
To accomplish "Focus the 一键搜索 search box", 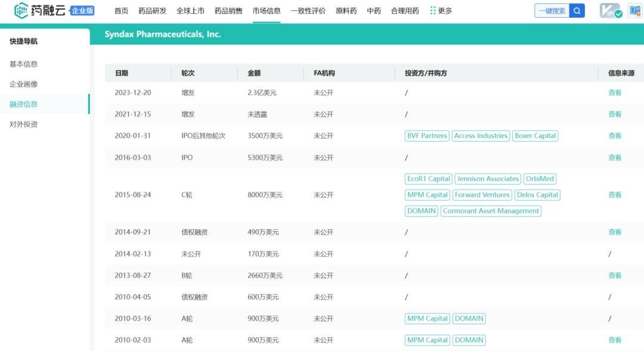I will [x=552, y=11].
